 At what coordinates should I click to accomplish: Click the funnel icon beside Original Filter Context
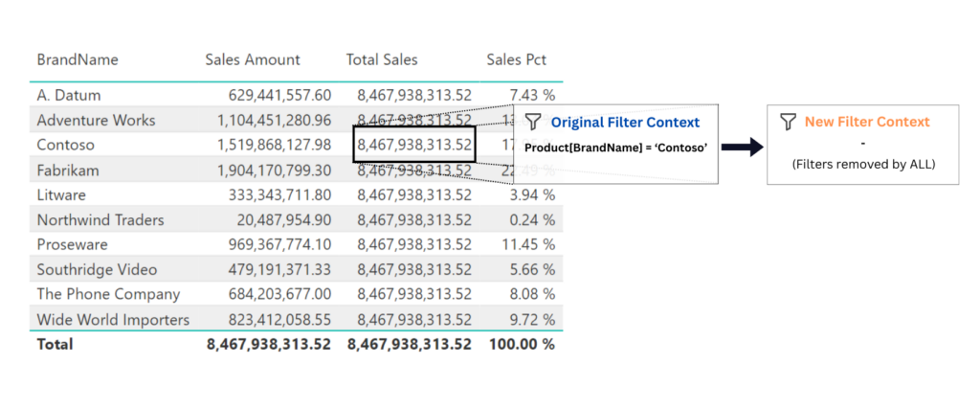532,122
